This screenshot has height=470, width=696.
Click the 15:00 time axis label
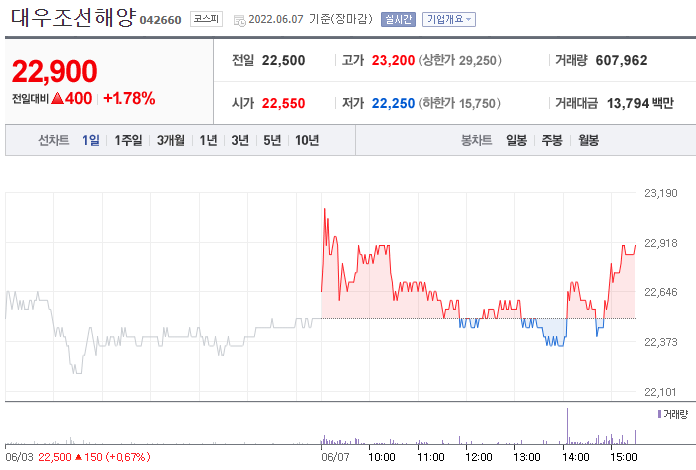click(x=624, y=457)
